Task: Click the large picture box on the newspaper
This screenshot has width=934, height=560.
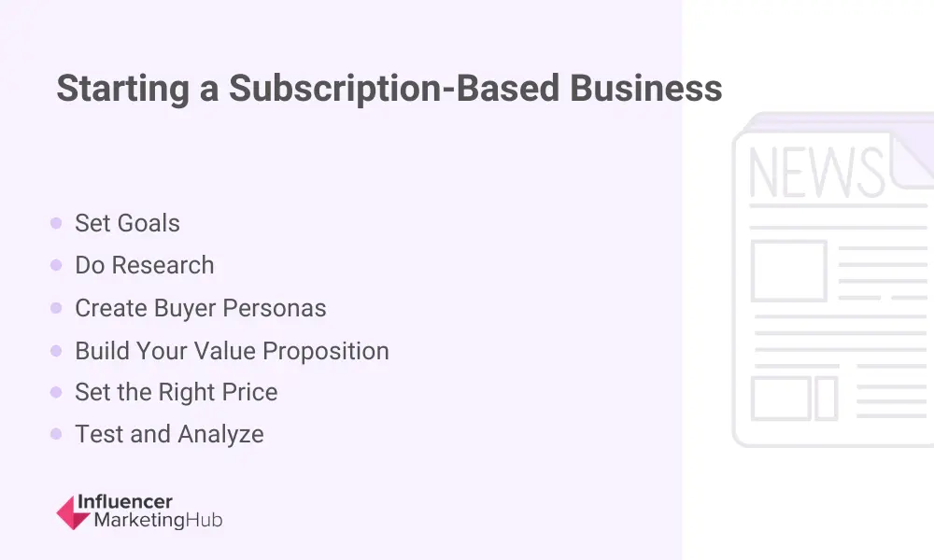Action: (789, 271)
